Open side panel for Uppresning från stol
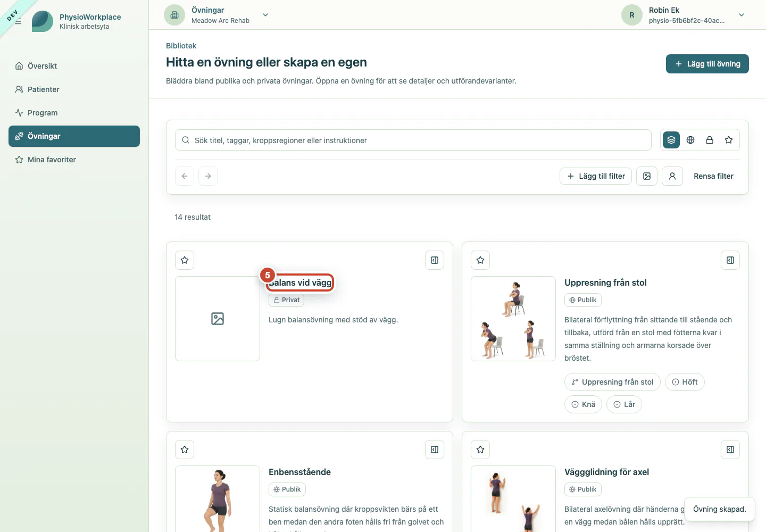 click(x=730, y=260)
